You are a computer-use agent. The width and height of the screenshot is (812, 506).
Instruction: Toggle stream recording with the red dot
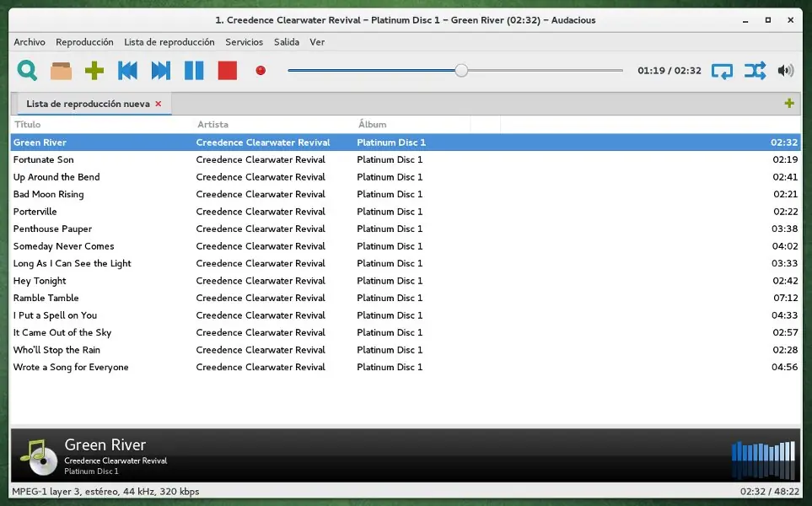[261, 71]
